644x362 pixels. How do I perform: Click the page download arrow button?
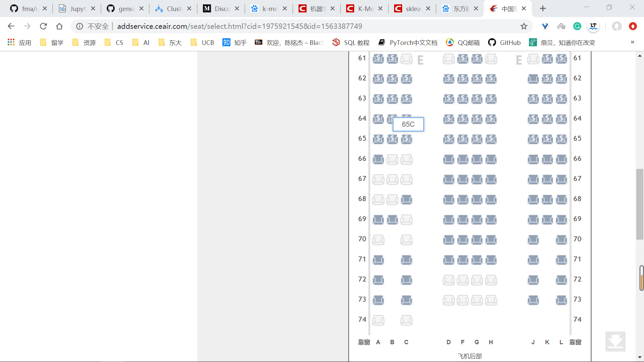click(615, 341)
